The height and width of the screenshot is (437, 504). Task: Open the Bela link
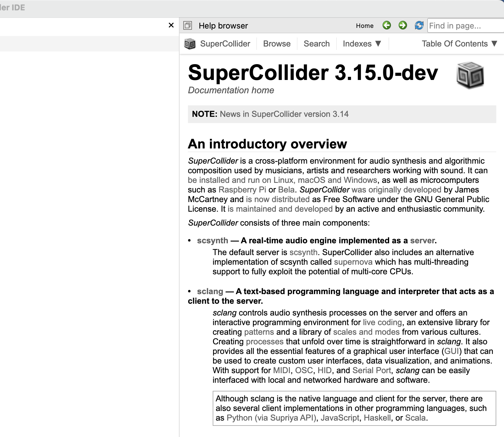click(x=286, y=190)
